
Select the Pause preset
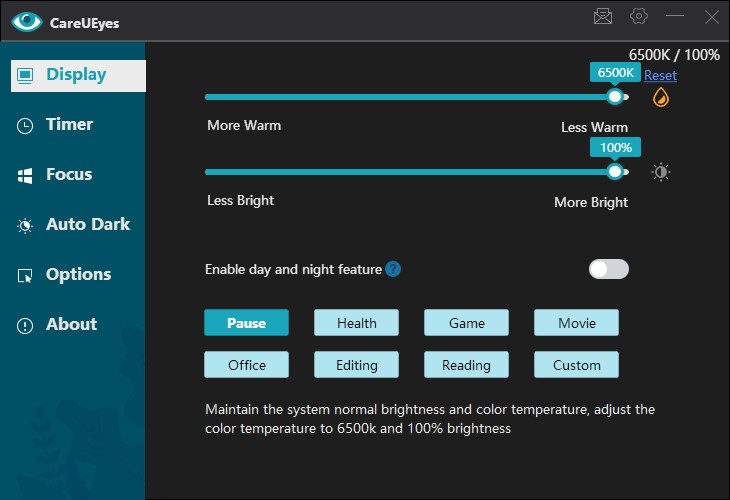246,323
